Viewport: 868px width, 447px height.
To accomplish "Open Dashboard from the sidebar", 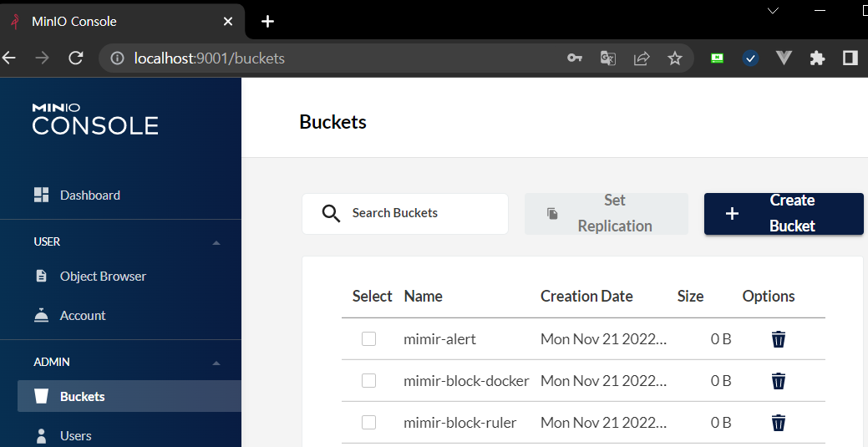I will tap(89, 195).
